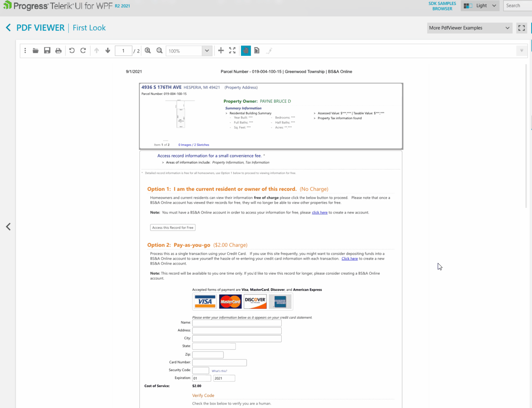Viewport: 532px width, 408px height.
Task: Open the Light theme dropdown arrow
Action: click(494, 6)
